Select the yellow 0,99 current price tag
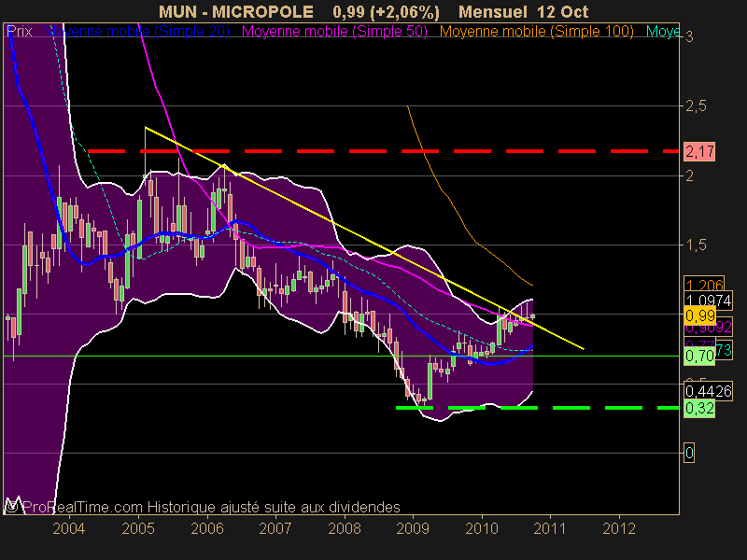The width and height of the screenshot is (747, 560). tap(699, 315)
